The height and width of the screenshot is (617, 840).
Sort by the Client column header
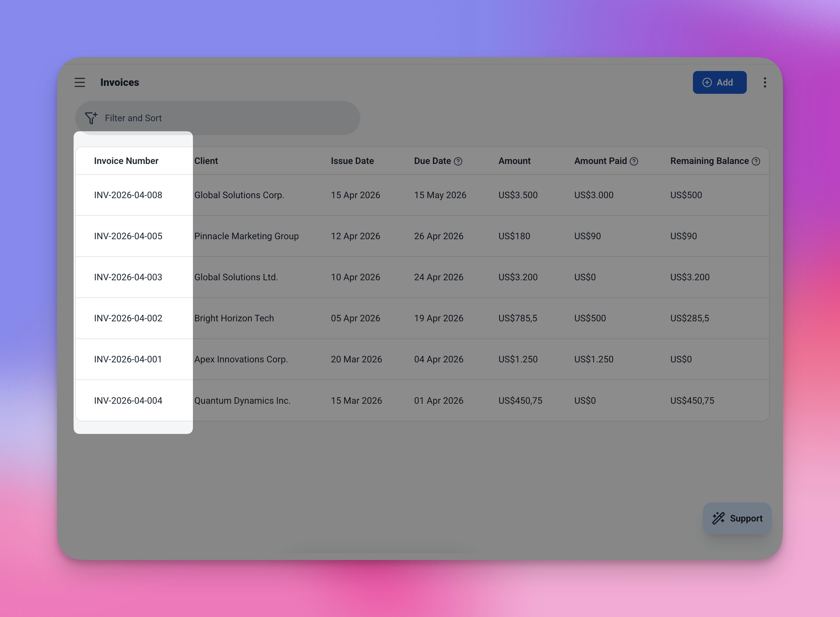pos(206,161)
